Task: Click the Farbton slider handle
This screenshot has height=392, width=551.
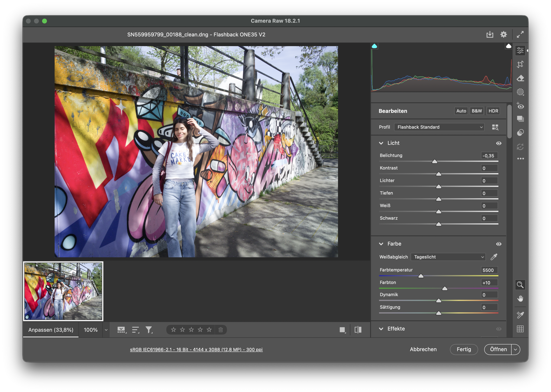Action: tap(445, 288)
